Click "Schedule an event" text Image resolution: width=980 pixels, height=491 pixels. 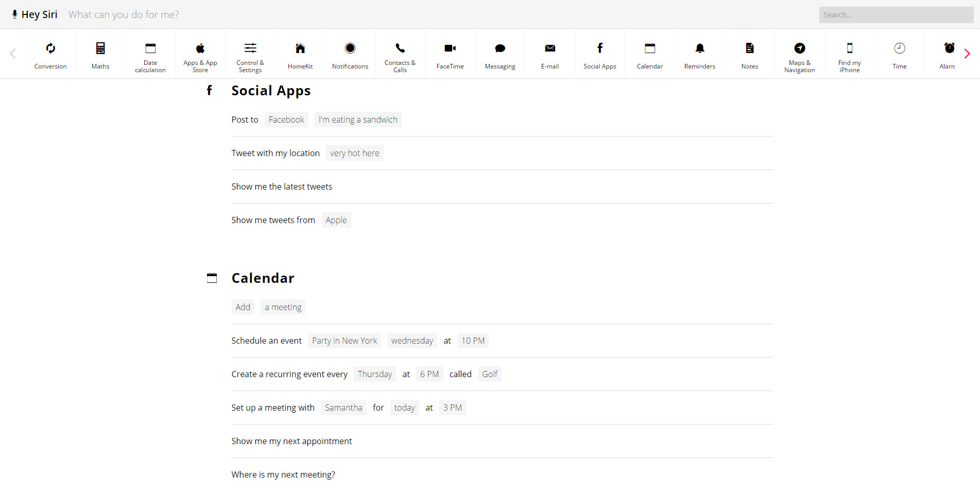click(267, 341)
